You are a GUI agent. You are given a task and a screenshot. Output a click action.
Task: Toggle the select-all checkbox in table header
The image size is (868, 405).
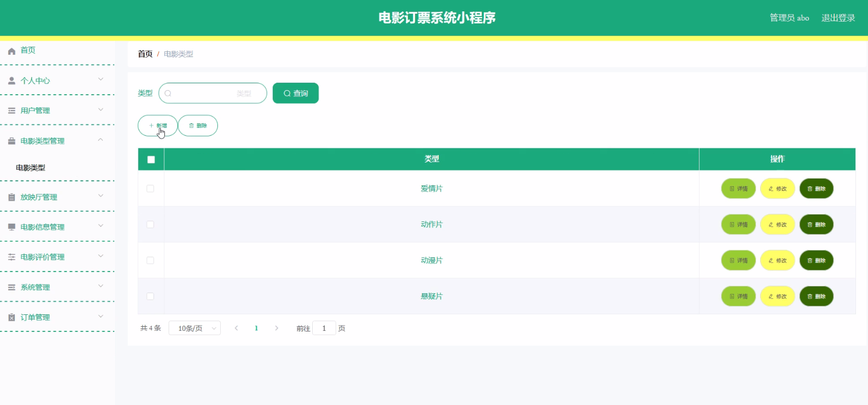151,159
